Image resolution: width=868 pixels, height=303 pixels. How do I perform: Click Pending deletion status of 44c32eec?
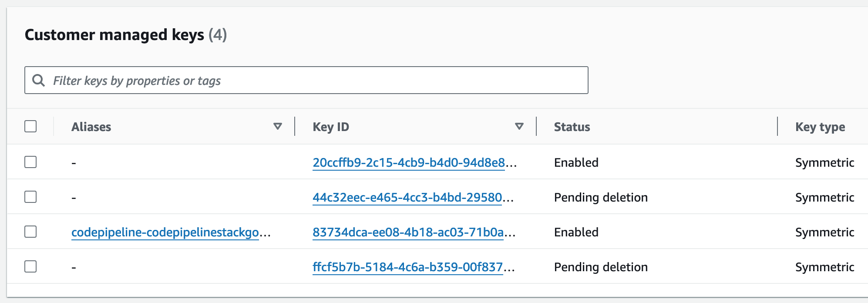click(601, 197)
